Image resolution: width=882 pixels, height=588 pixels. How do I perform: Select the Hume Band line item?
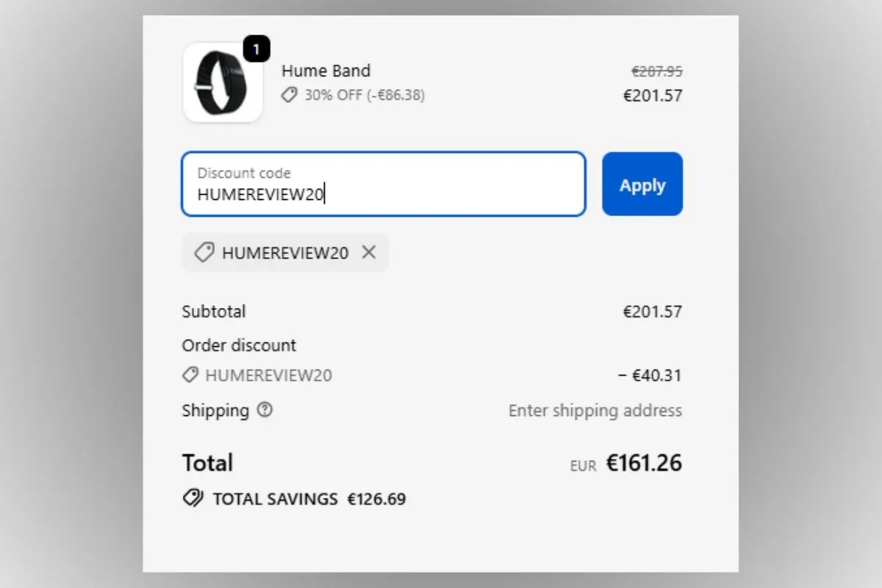(x=326, y=71)
